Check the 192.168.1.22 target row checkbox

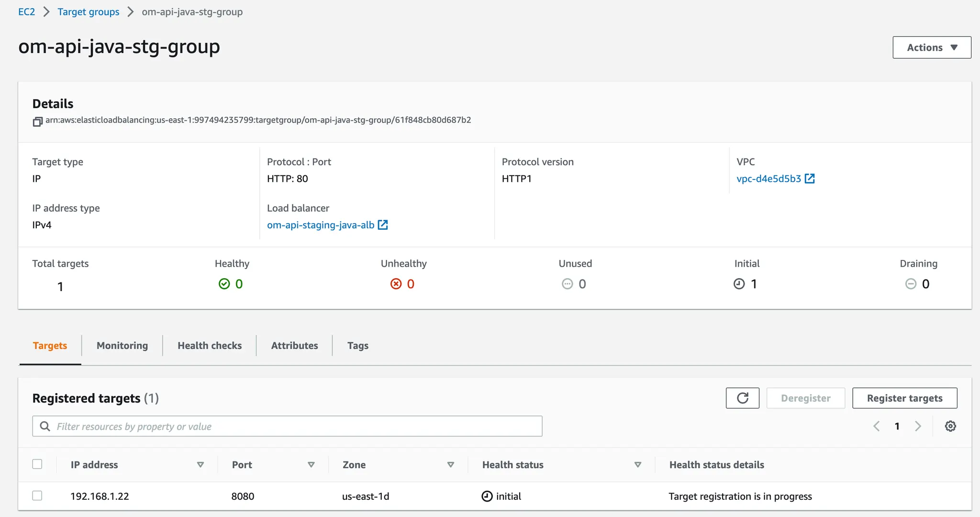click(37, 496)
